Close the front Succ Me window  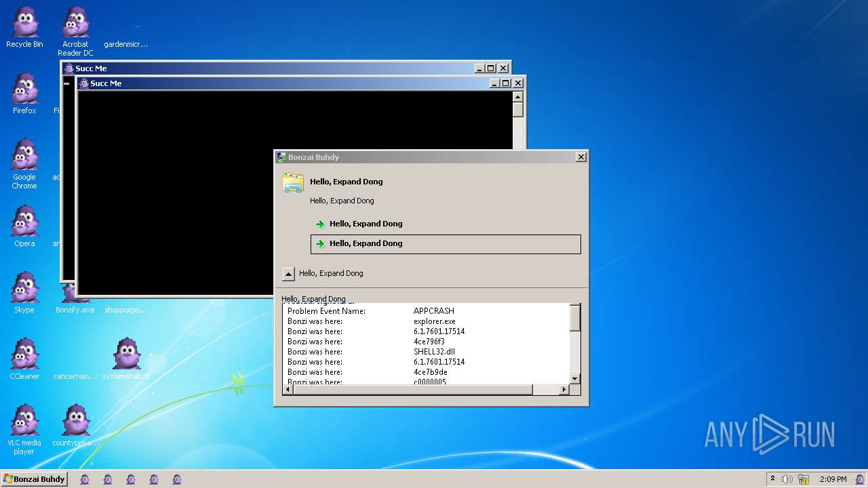tap(518, 83)
